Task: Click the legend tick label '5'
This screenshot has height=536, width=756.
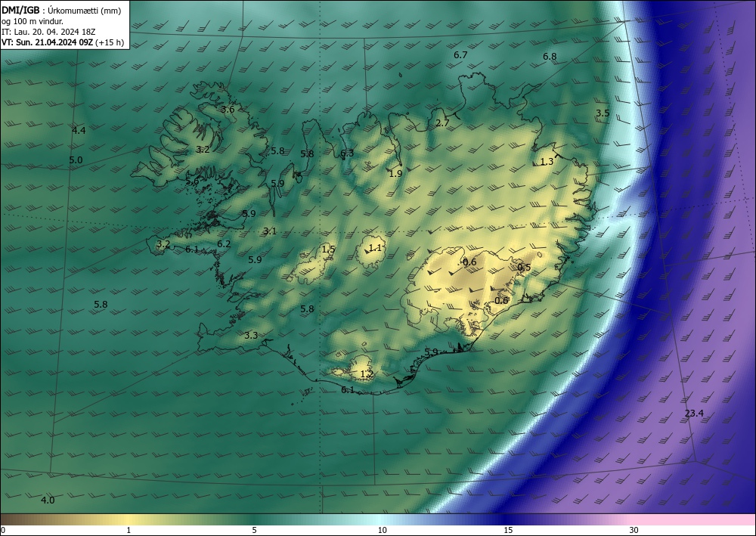Action: [254, 530]
